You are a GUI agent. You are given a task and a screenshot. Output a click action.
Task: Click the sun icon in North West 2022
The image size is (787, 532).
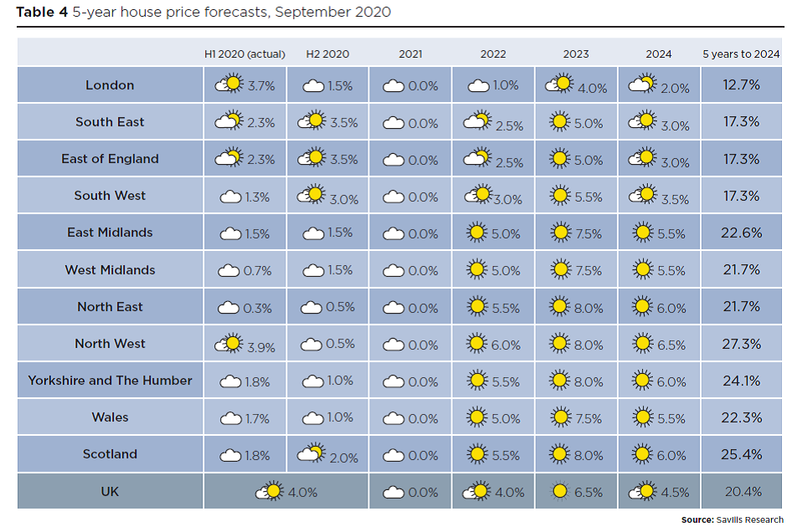[477, 344]
